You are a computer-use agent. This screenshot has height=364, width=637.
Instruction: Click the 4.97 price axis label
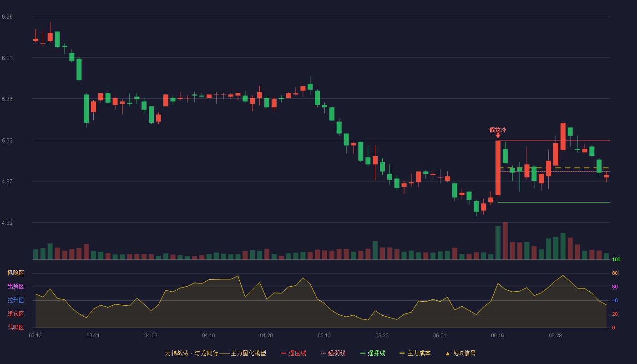pyautogui.click(x=7, y=182)
